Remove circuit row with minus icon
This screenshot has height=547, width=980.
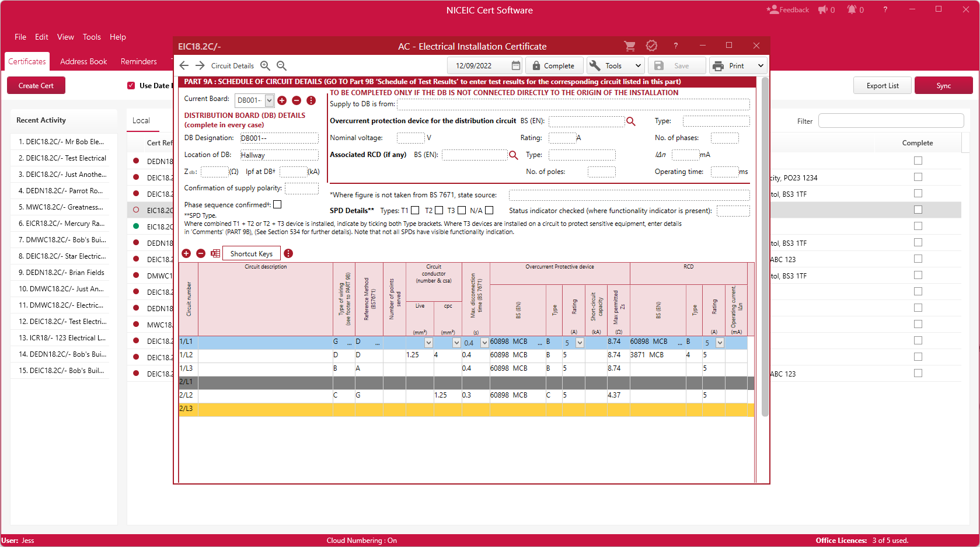(201, 253)
